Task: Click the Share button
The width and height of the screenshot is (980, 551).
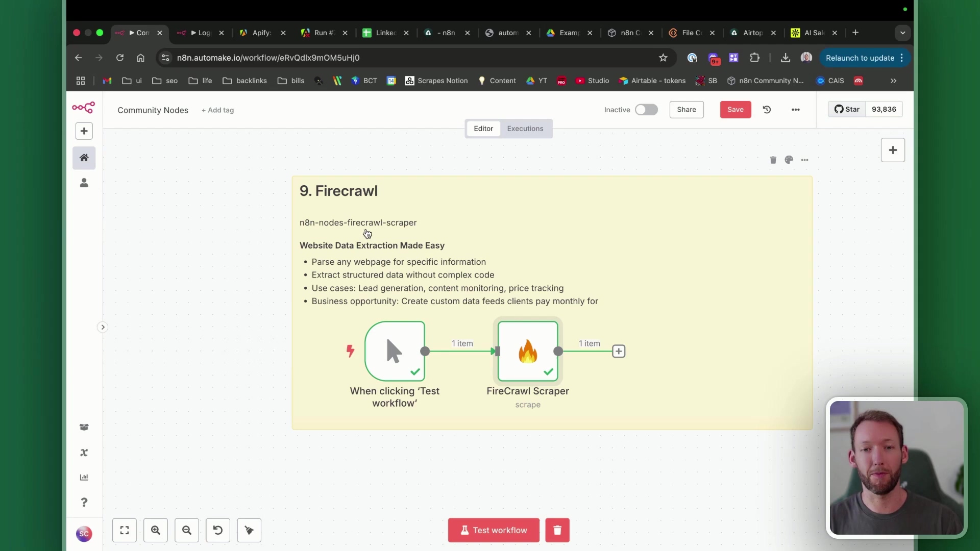Action: tap(687, 110)
